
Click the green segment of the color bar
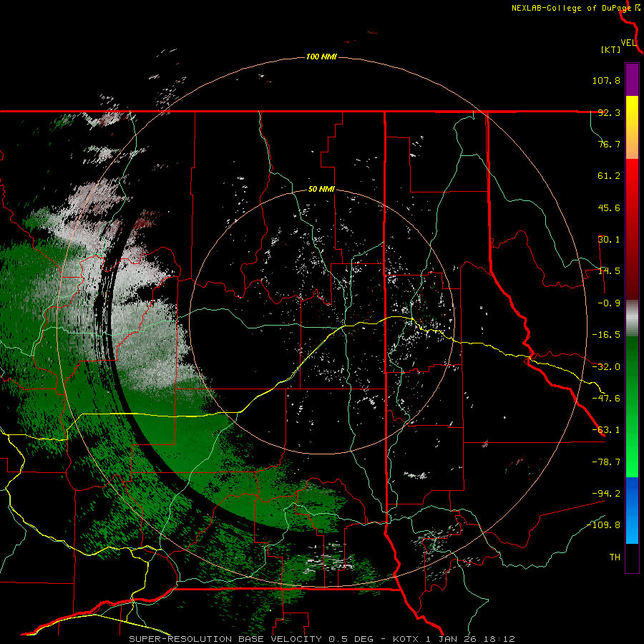(x=632, y=406)
